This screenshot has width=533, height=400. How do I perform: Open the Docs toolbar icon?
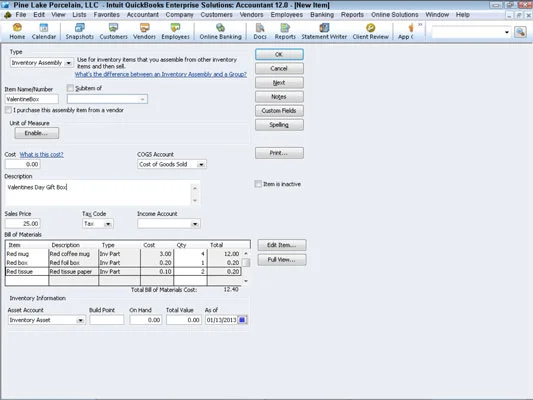(x=260, y=31)
